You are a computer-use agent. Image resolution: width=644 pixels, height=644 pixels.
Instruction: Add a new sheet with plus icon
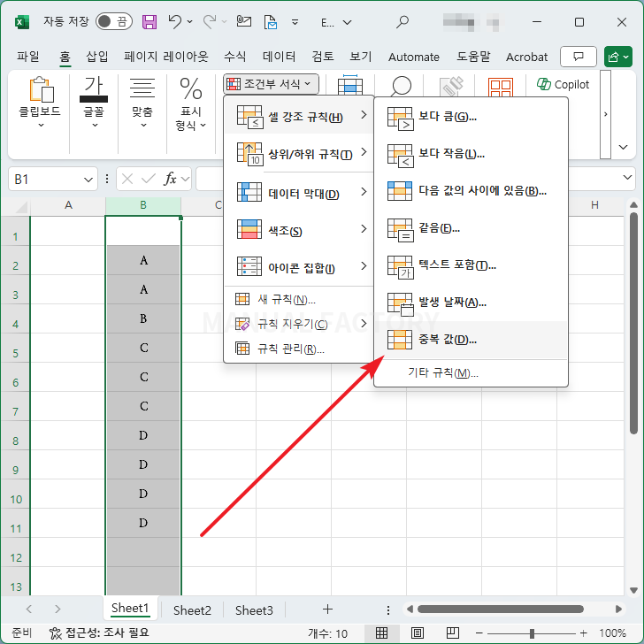tap(327, 609)
